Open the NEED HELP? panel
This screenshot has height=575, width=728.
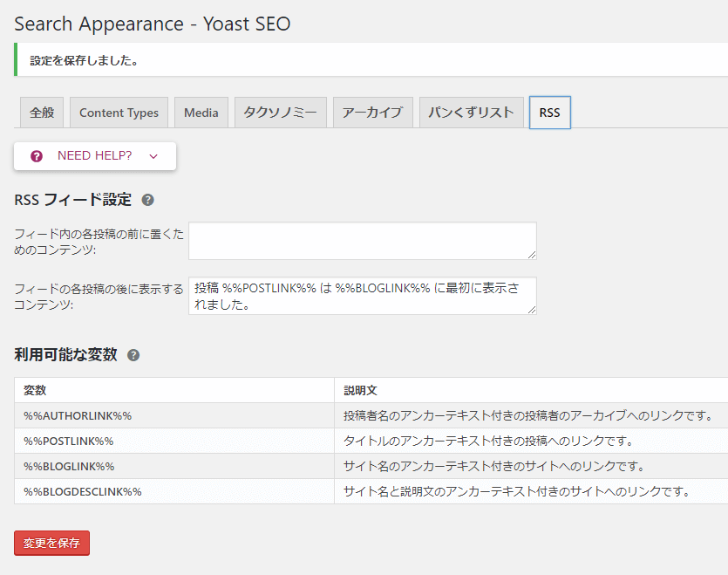(95, 155)
